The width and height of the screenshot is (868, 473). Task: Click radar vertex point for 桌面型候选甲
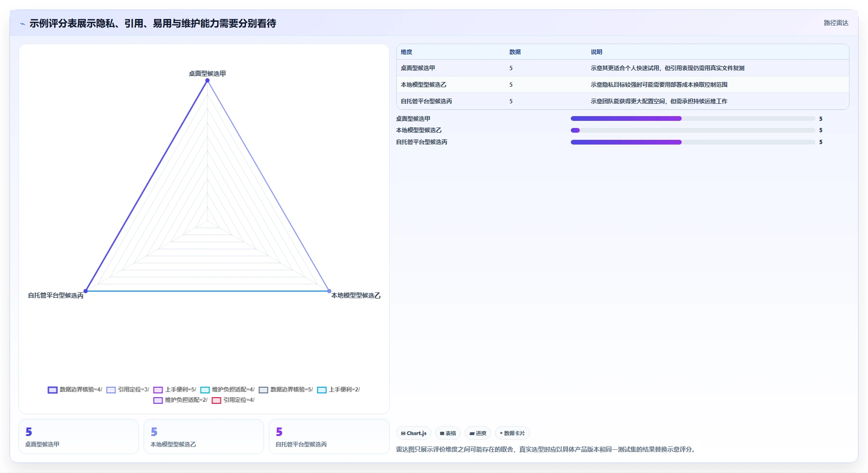pos(207,81)
